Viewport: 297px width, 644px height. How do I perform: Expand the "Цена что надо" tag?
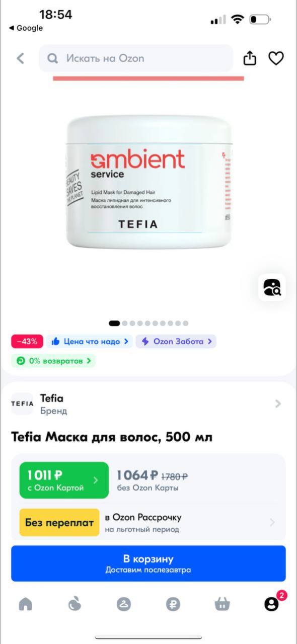(90, 342)
